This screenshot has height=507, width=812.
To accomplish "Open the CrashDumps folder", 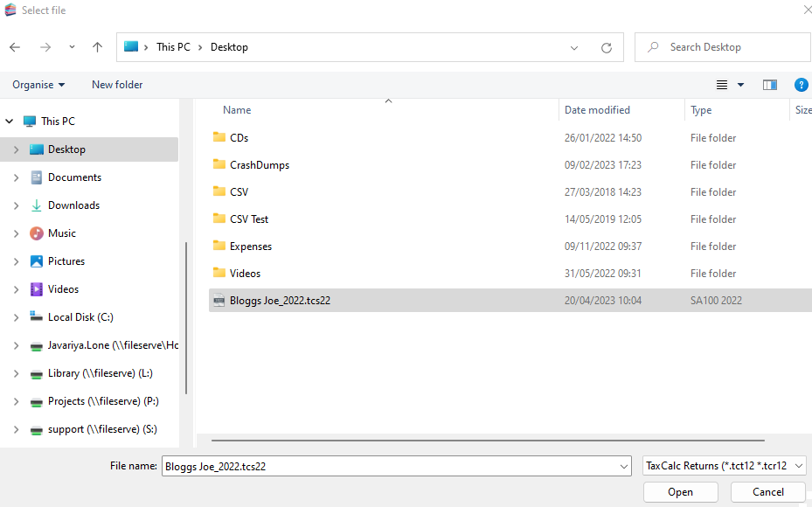I will pyautogui.click(x=259, y=165).
